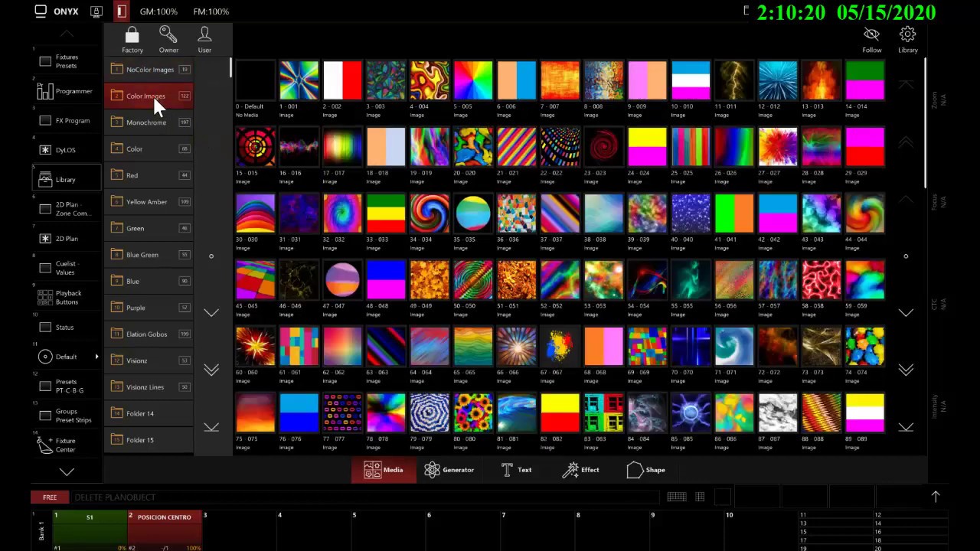Open the Fixture Center view
The image size is (980, 551).
coord(66,445)
